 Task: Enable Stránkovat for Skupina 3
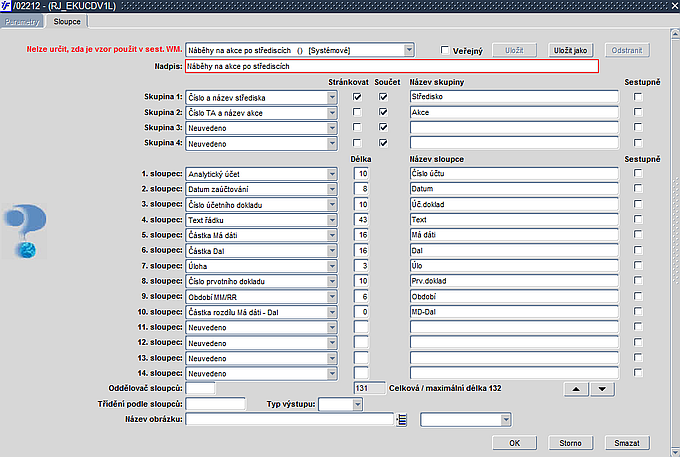(x=357, y=127)
